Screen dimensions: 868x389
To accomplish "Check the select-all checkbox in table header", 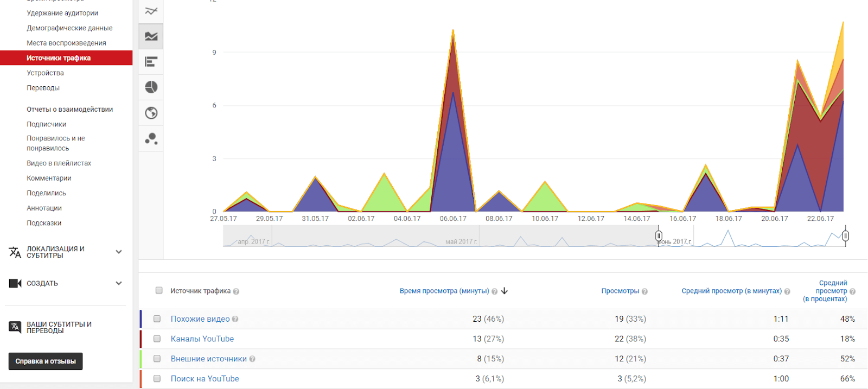I will coord(159,290).
